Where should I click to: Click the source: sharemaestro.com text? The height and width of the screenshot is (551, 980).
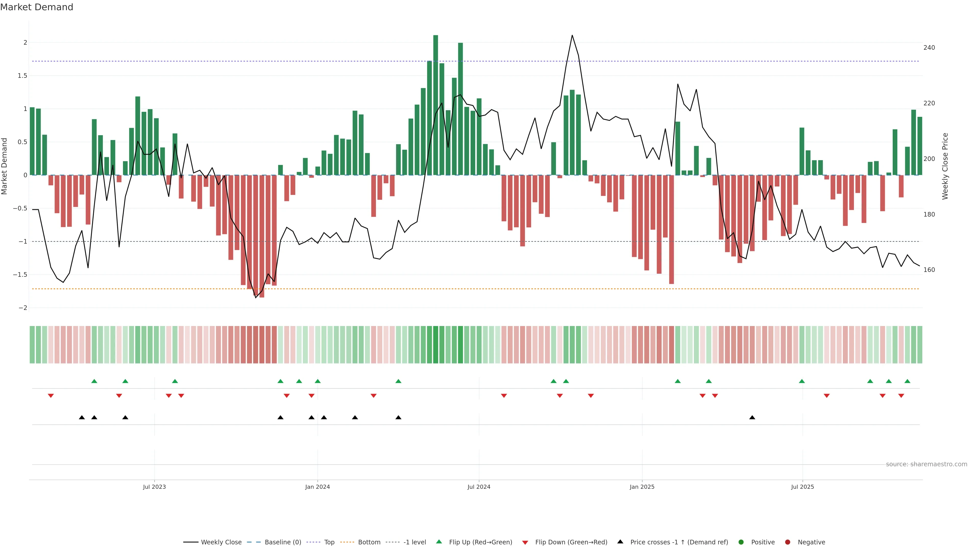926,464
